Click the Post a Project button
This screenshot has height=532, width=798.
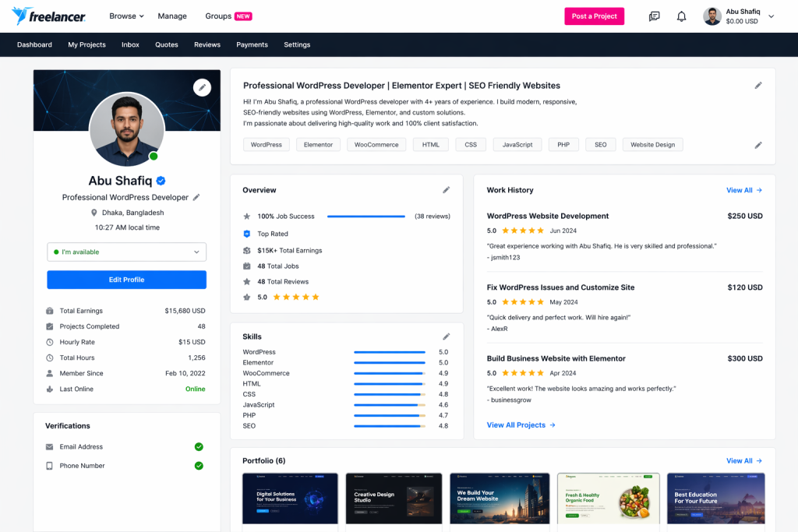pos(594,16)
